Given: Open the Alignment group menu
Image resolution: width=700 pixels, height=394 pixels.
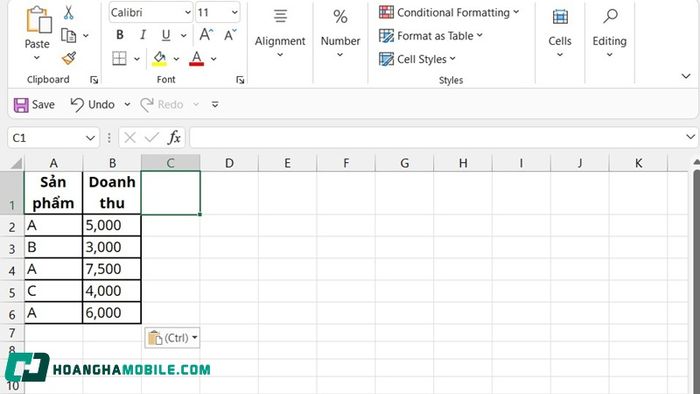Looking at the screenshot, I should click(x=280, y=34).
